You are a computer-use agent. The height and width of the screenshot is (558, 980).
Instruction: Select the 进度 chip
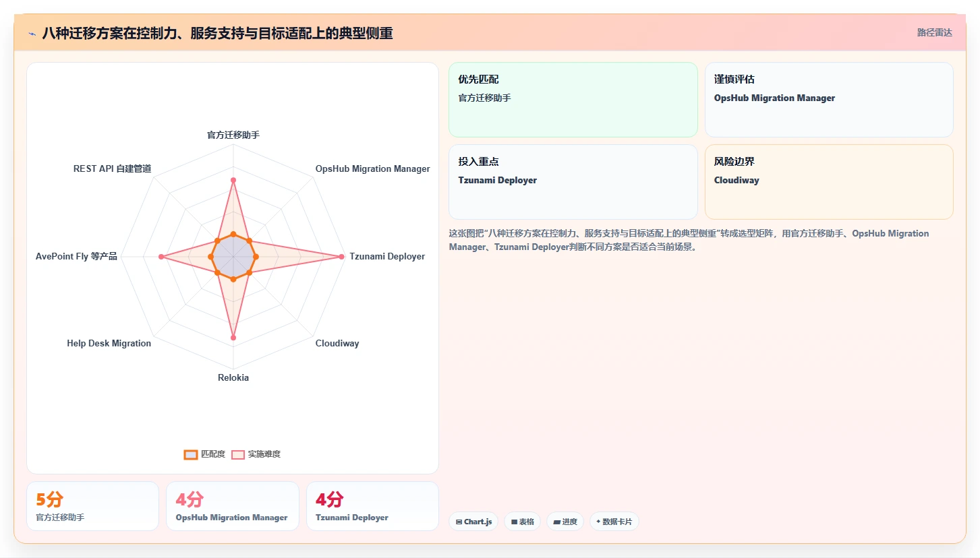click(x=565, y=522)
